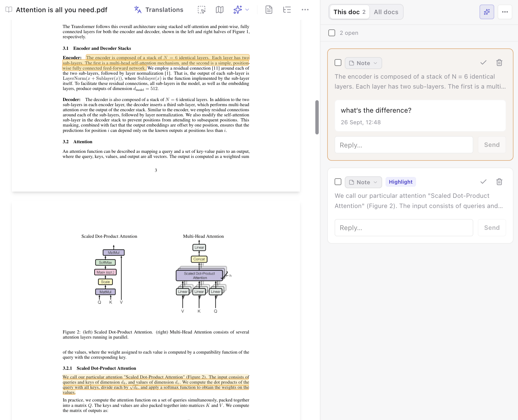Check the Scaled Dot-Product note checkbox
This screenshot has height=420, width=518.
coord(338,182)
